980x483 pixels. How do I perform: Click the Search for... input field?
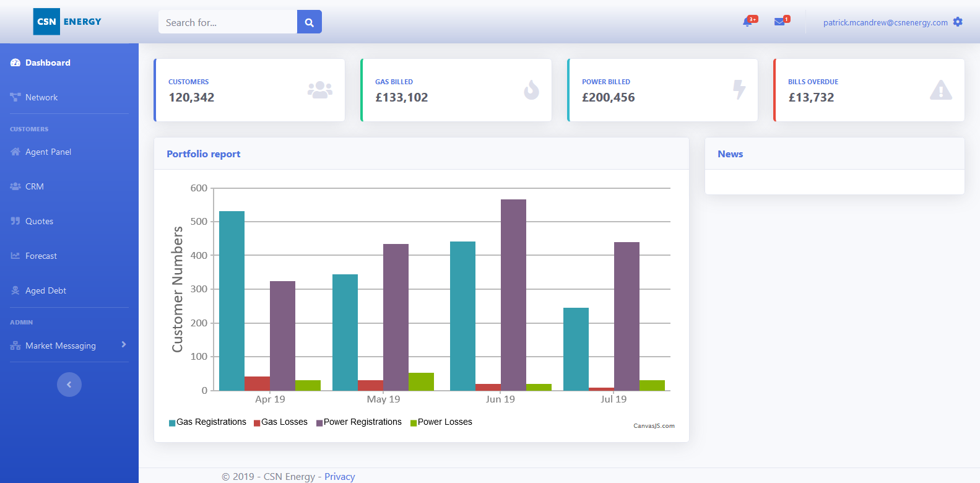point(228,22)
